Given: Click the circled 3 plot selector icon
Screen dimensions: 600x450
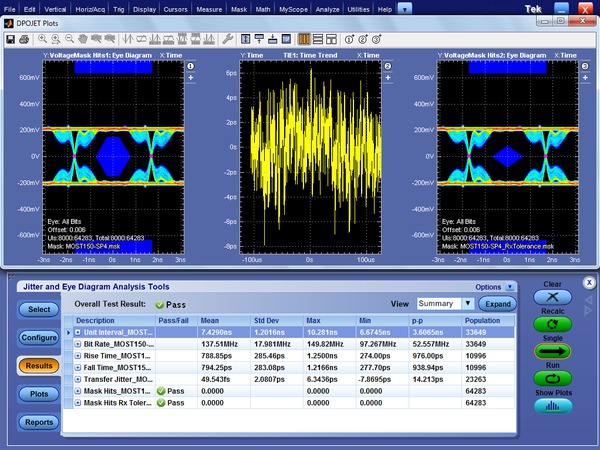Looking at the screenshot, I should (x=377, y=39).
